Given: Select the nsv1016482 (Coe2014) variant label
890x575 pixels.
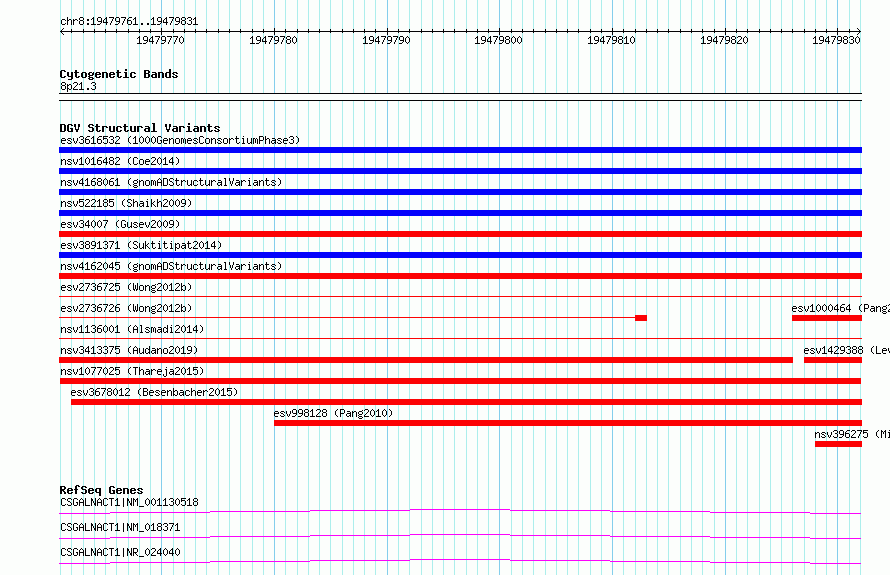Looking at the screenshot, I should [120, 161].
